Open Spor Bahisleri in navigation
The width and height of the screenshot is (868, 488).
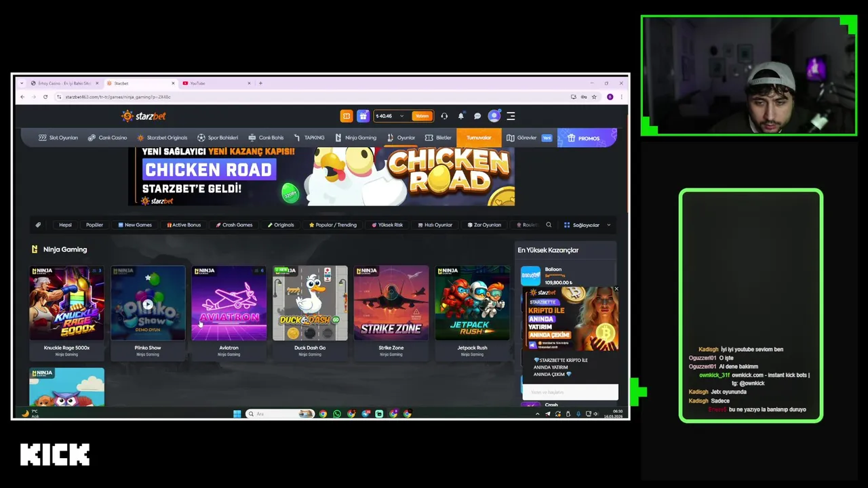tap(218, 138)
